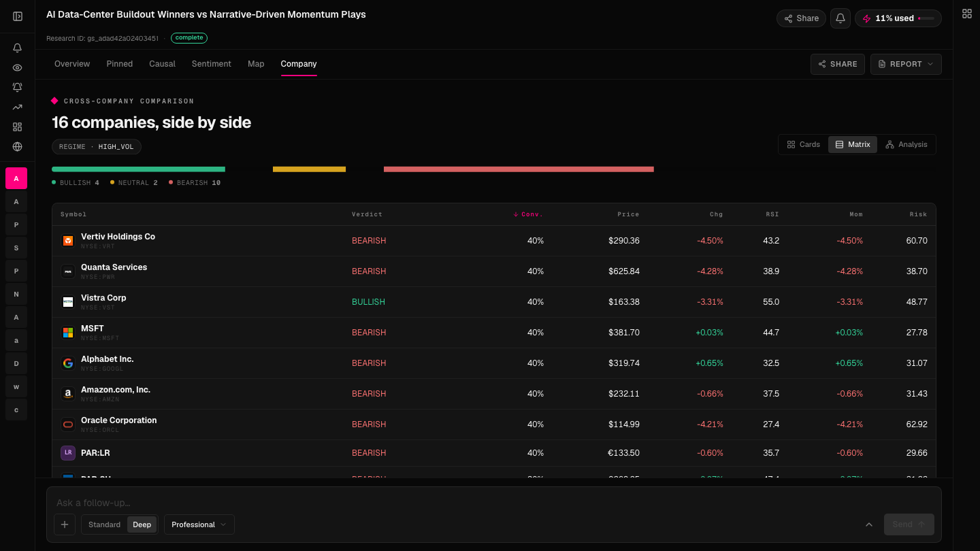Click the Vistra Corp logo icon
The image size is (980, 551).
click(x=68, y=302)
